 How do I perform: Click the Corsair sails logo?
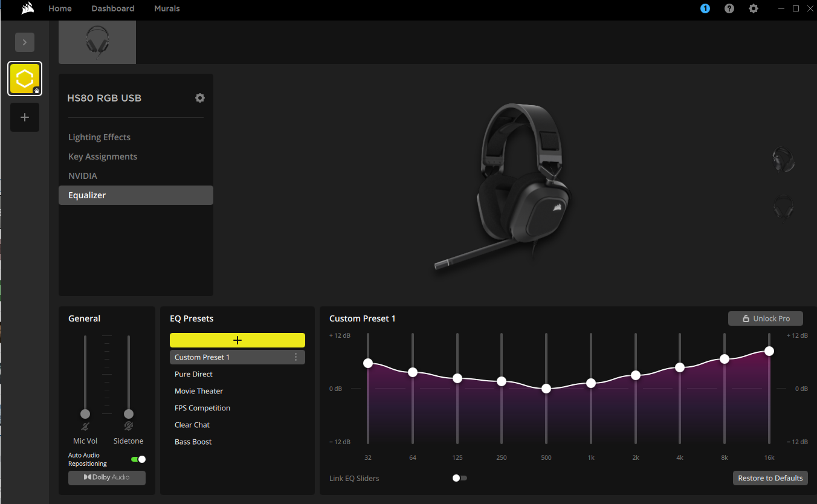[x=27, y=8]
